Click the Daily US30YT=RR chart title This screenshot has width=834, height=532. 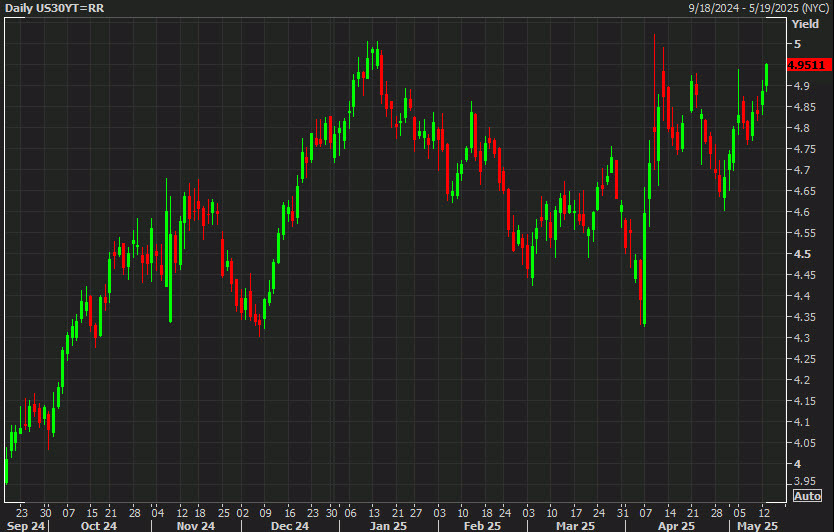click(x=54, y=8)
